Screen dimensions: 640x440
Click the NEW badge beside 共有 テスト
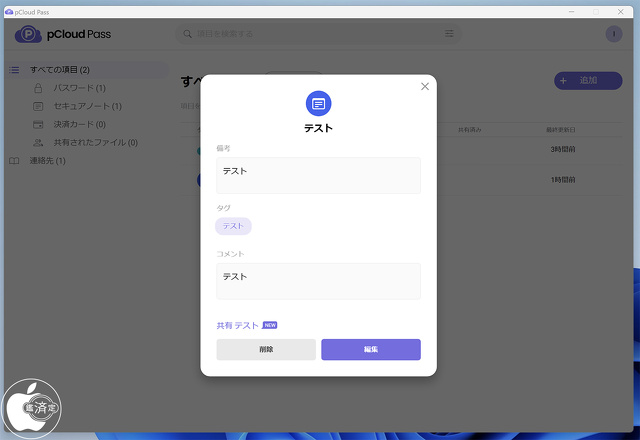coord(270,325)
